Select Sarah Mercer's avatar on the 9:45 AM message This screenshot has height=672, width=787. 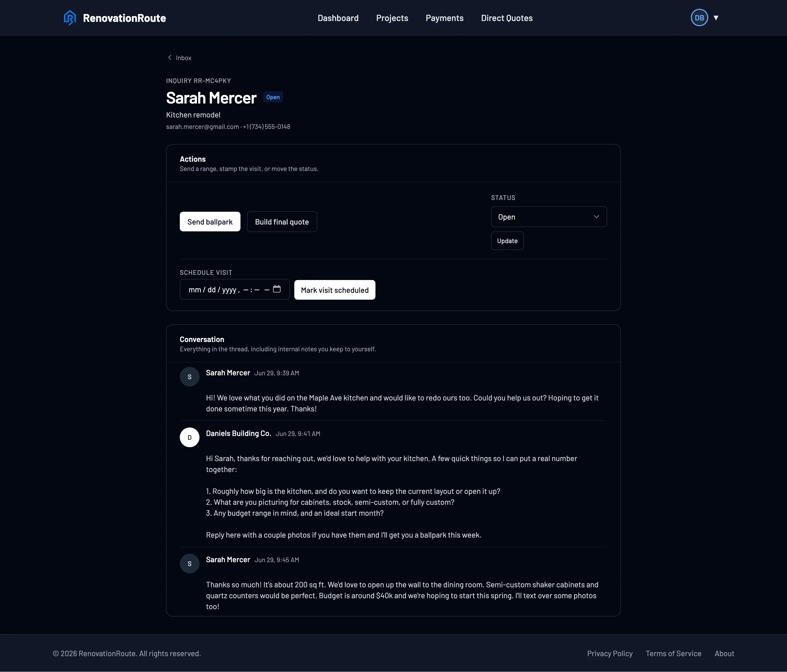coord(190,564)
